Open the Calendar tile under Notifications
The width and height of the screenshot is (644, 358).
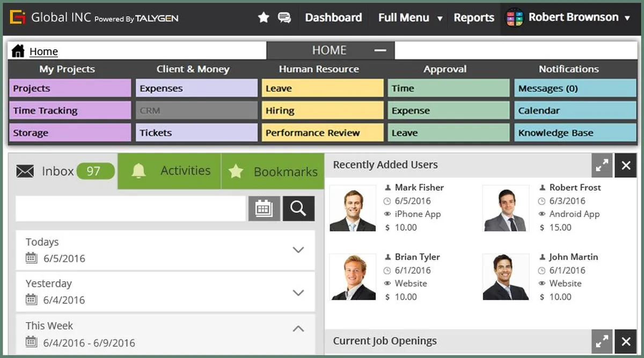[575, 111]
